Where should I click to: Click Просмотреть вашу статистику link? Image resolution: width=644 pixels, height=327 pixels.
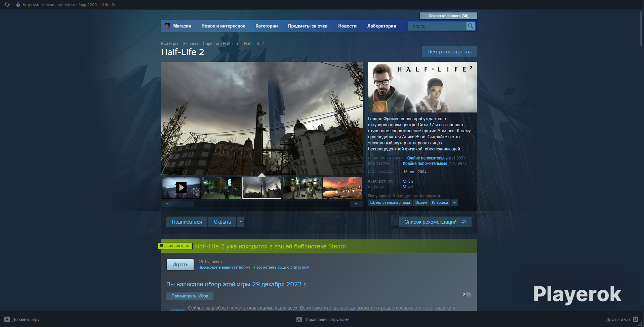click(x=224, y=268)
